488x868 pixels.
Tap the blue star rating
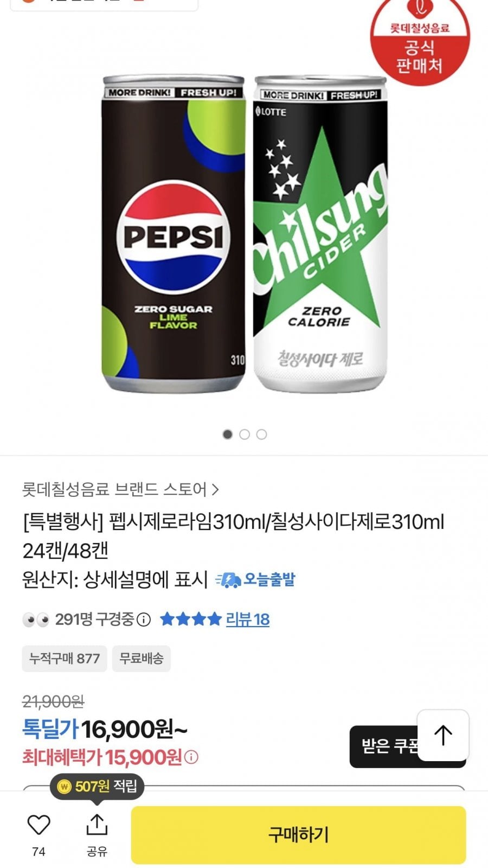190,620
